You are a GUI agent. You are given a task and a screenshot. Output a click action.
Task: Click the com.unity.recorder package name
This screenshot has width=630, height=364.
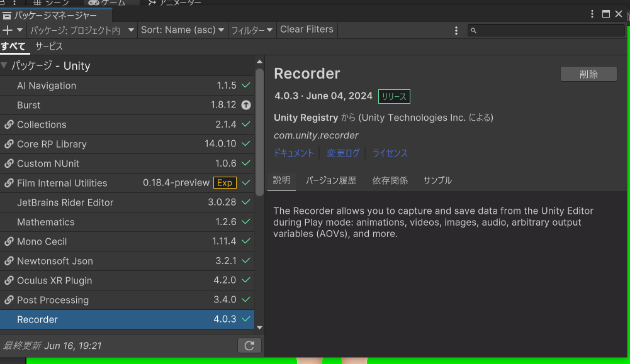[x=316, y=136]
